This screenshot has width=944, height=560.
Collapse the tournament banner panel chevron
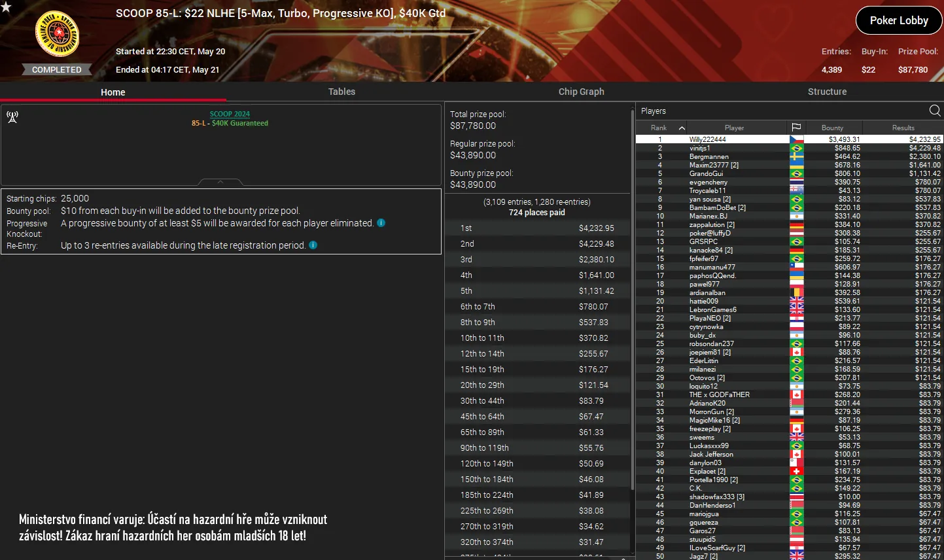click(220, 182)
